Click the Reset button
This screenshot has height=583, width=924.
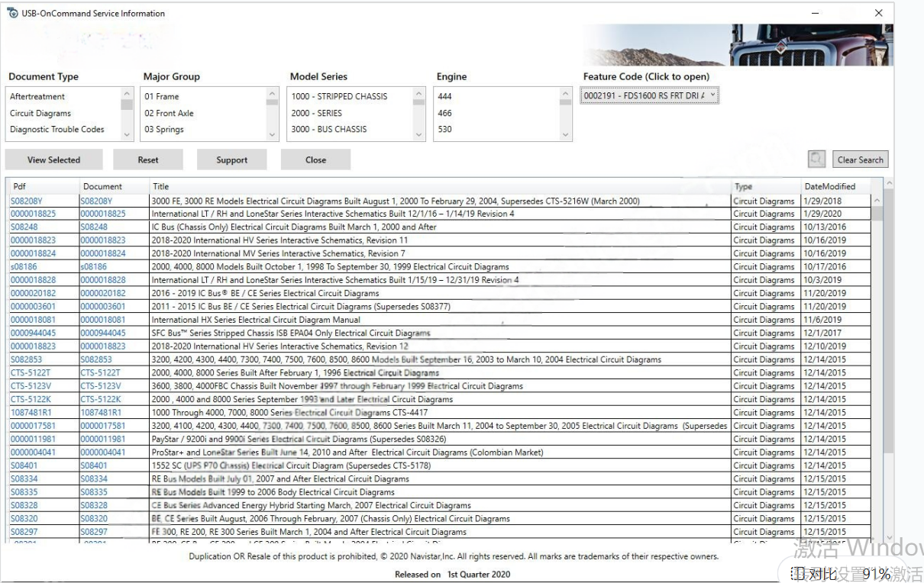click(x=148, y=160)
